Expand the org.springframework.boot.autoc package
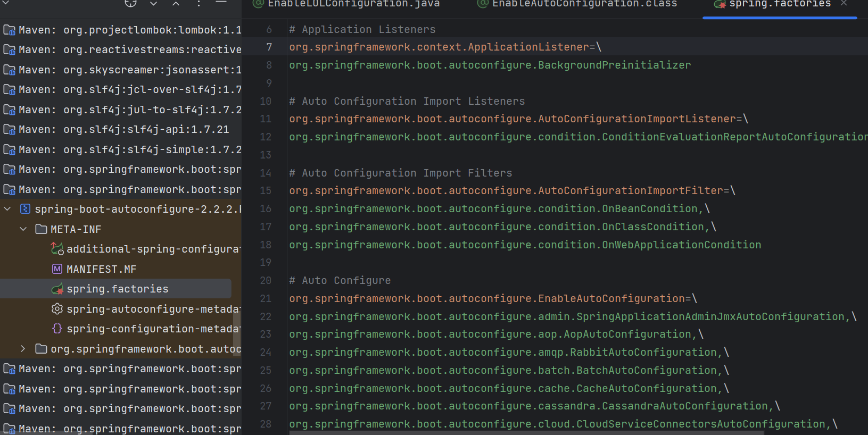The height and width of the screenshot is (435, 868). tap(23, 349)
